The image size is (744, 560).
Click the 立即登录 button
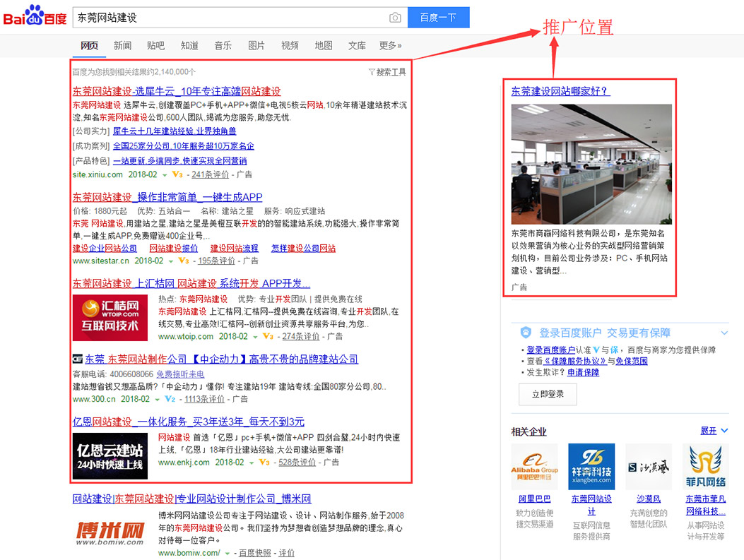pos(548,394)
